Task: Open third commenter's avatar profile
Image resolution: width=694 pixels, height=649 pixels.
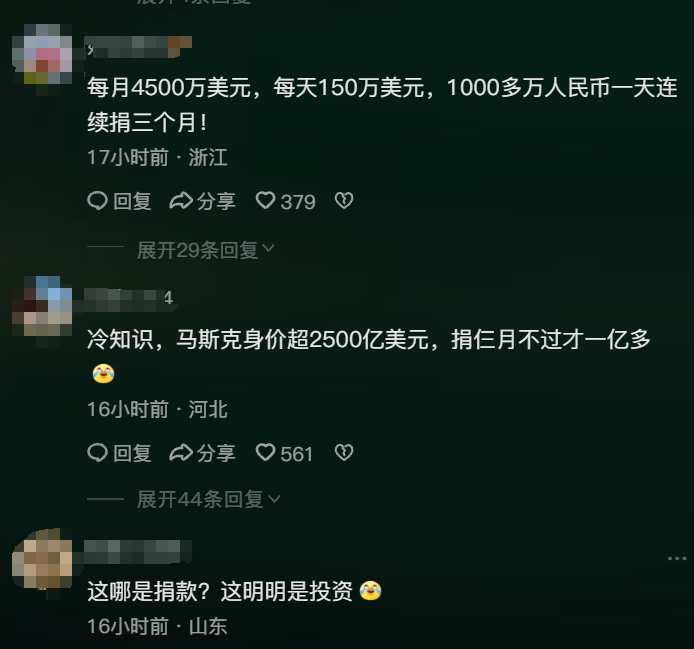Action: [x=42, y=559]
